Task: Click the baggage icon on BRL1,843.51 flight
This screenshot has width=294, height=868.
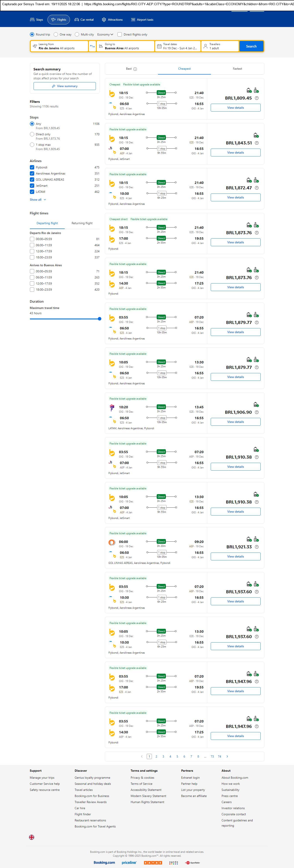Action: click(256, 135)
